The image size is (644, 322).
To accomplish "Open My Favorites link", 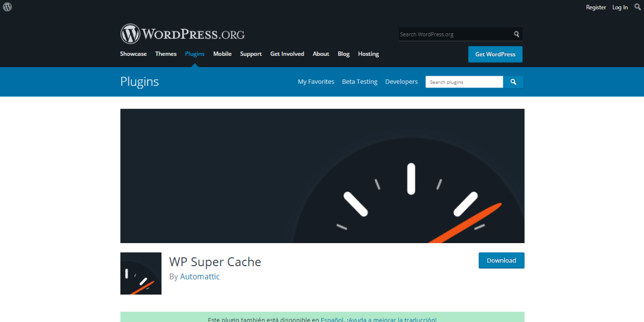I will (x=316, y=82).
